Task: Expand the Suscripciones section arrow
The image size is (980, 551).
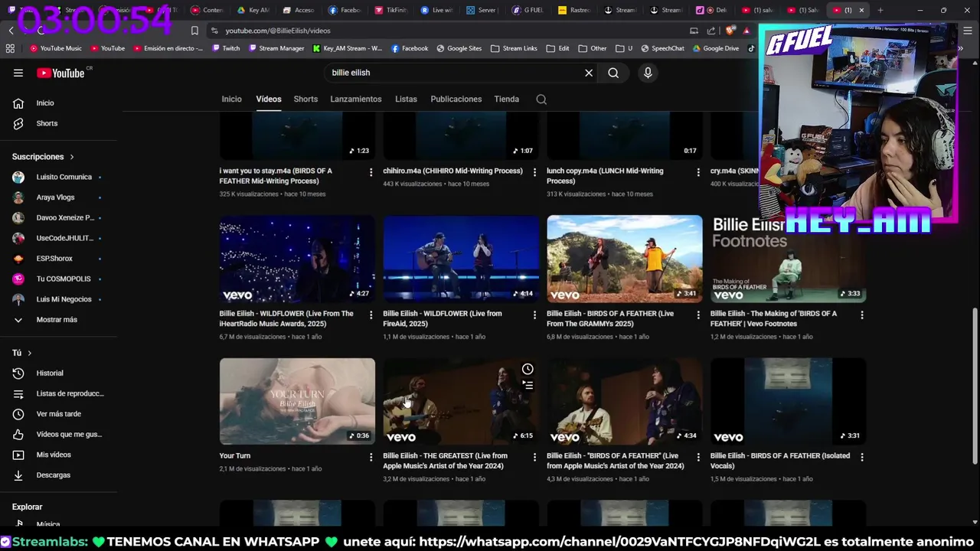Action: click(x=72, y=157)
